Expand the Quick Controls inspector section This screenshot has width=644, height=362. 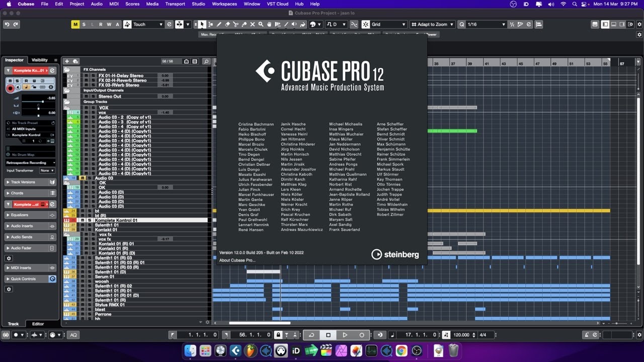[x=31, y=279]
